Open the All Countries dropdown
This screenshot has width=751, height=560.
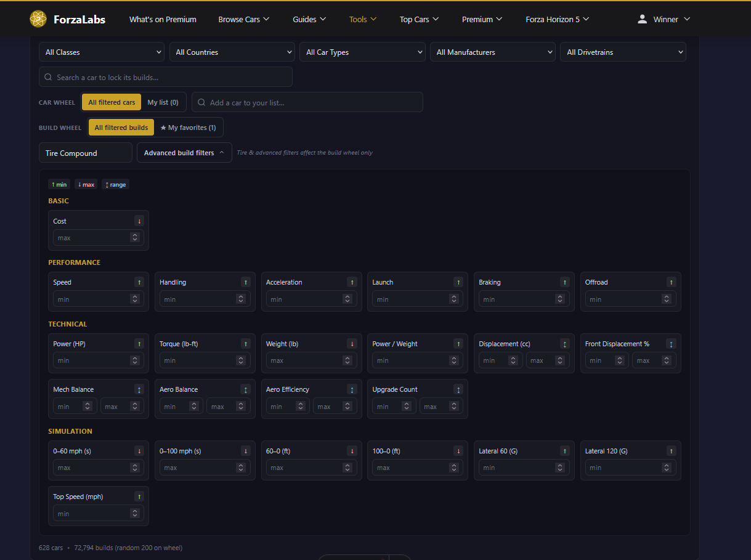coord(232,52)
